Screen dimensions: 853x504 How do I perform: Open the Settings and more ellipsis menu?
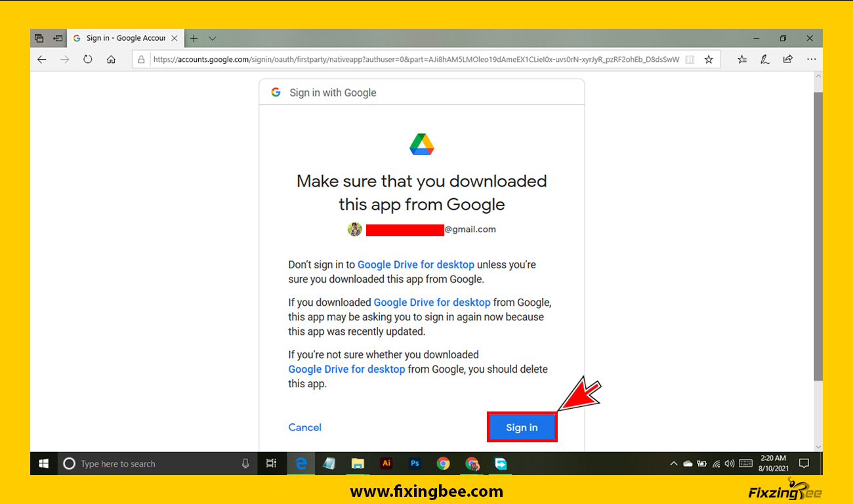point(812,60)
